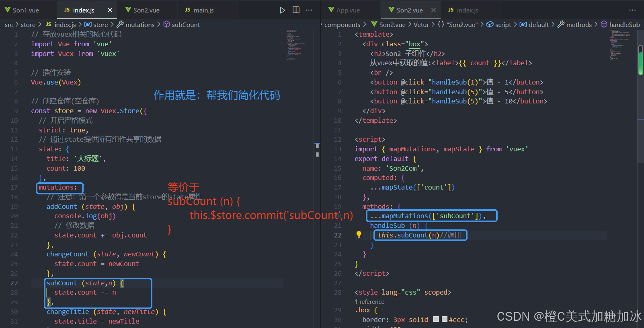Click line number 27 in left editor
Screen dimensions: 644x328
pyautogui.click(x=14, y=283)
